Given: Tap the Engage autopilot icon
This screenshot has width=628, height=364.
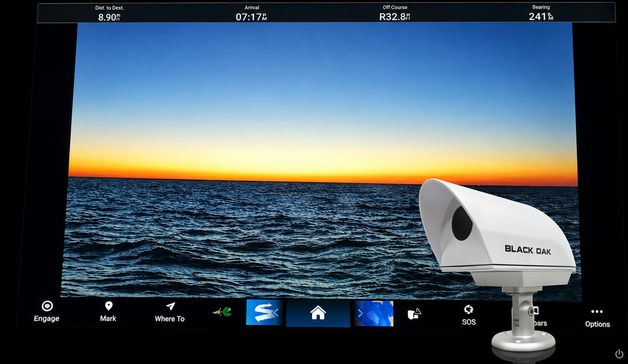Looking at the screenshot, I should 47,306.
